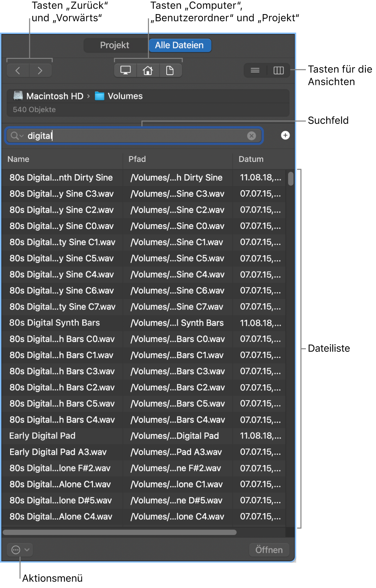The image size is (376, 588).
Task: Switch to column view
Action: (278, 70)
